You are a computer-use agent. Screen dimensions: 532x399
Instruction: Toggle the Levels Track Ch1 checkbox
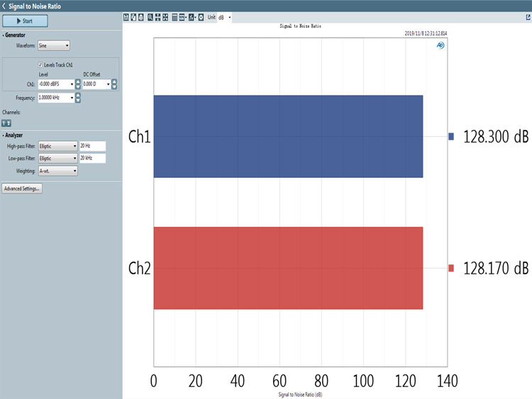pyautogui.click(x=40, y=64)
